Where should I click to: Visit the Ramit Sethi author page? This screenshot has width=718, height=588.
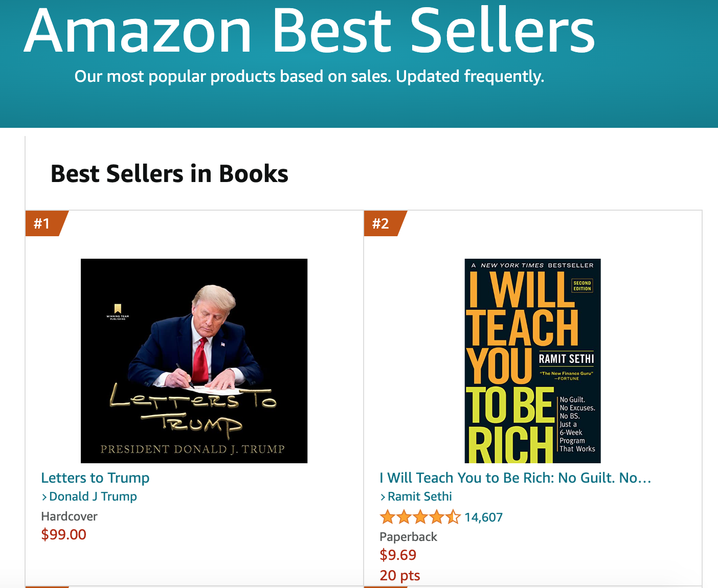tap(420, 496)
